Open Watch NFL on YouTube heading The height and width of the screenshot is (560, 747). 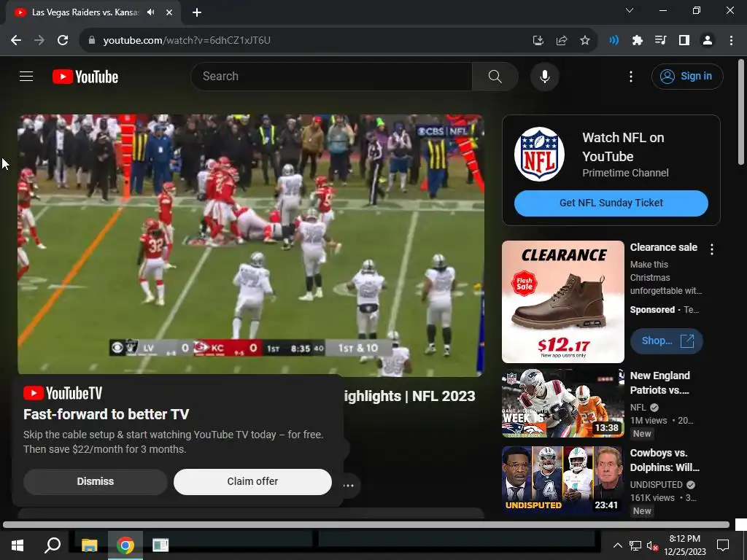coord(623,147)
